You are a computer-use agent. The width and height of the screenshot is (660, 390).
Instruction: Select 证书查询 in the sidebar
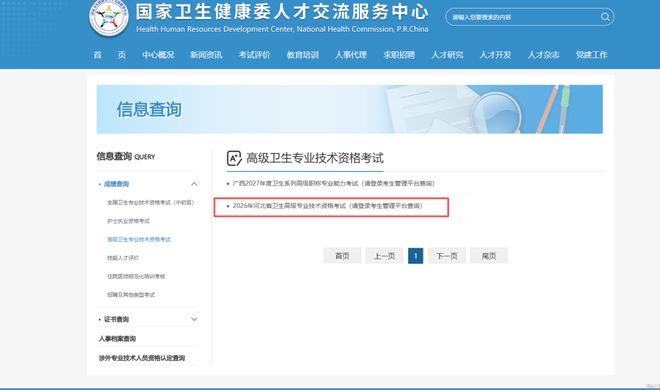[116, 319]
